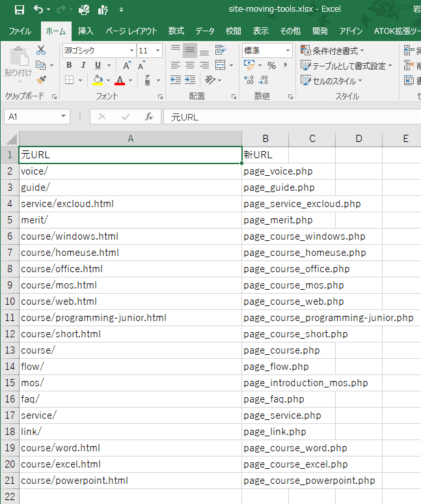
Task: Click the text Orientation icon
Action: pyautogui.click(x=210, y=79)
